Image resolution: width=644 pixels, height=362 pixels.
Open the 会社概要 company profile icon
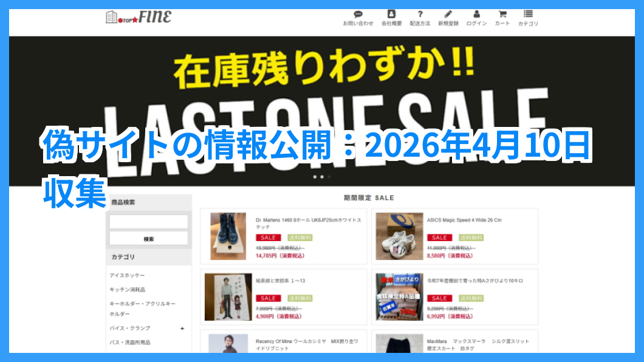pos(391,15)
